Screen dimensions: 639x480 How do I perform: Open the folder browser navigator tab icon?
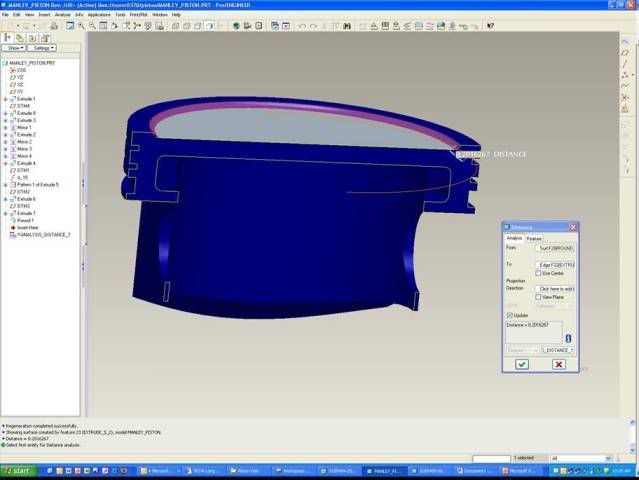click(x=20, y=38)
